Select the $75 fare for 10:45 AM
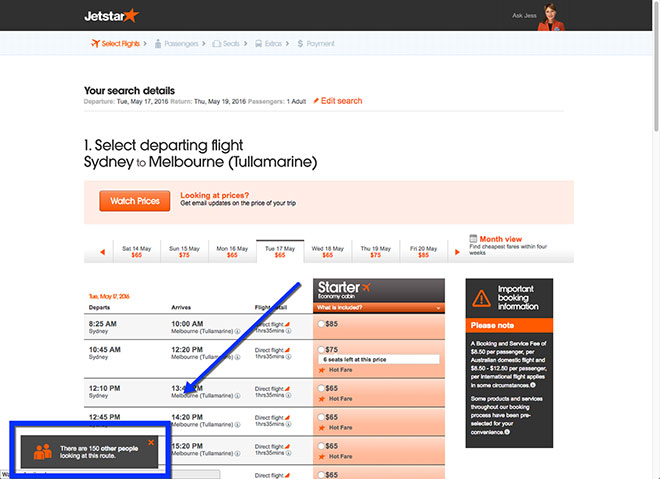This screenshot has width=660, height=479. (x=322, y=349)
